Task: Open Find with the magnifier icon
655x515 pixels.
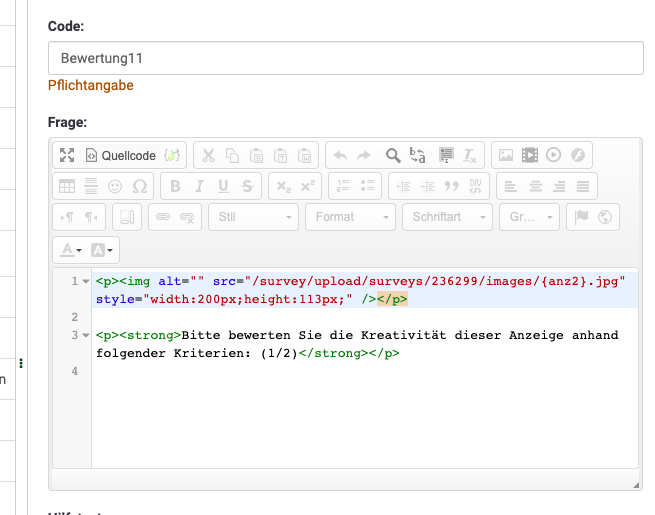Action: tap(393, 155)
